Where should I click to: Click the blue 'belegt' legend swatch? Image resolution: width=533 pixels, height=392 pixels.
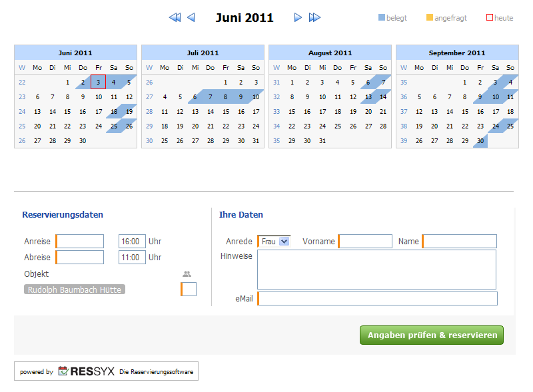pyautogui.click(x=382, y=18)
